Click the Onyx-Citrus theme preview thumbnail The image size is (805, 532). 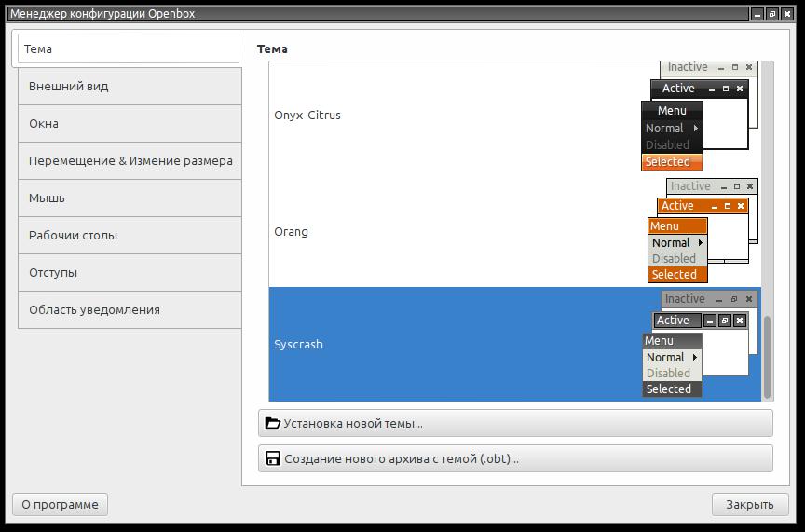699,116
